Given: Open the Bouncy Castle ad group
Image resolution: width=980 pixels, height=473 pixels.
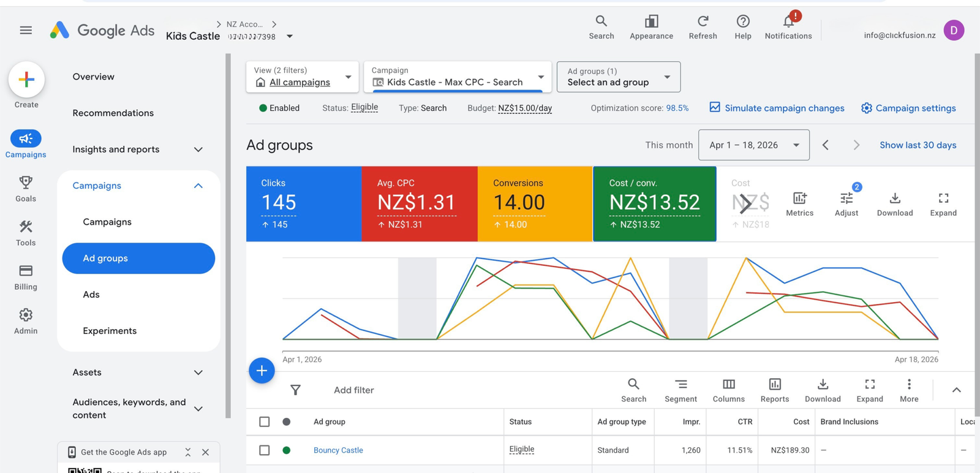Looking at the screenshot, I should (338, 450).
